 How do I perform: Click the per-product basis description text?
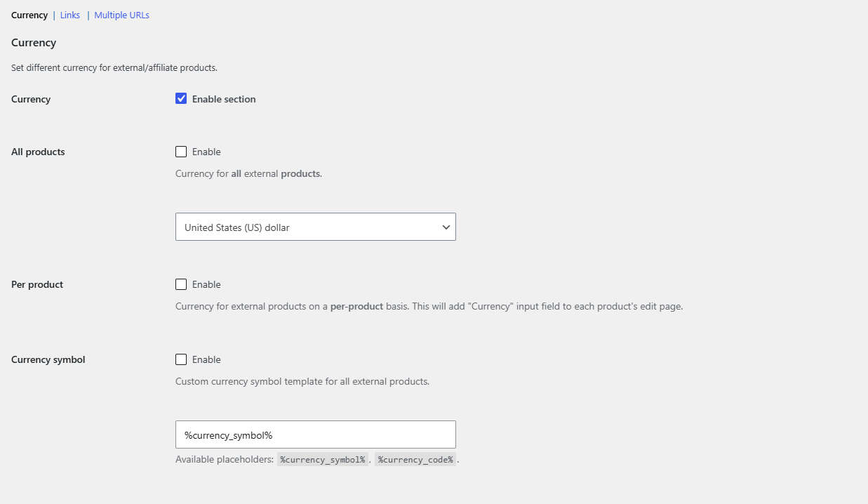click(429, 306)
